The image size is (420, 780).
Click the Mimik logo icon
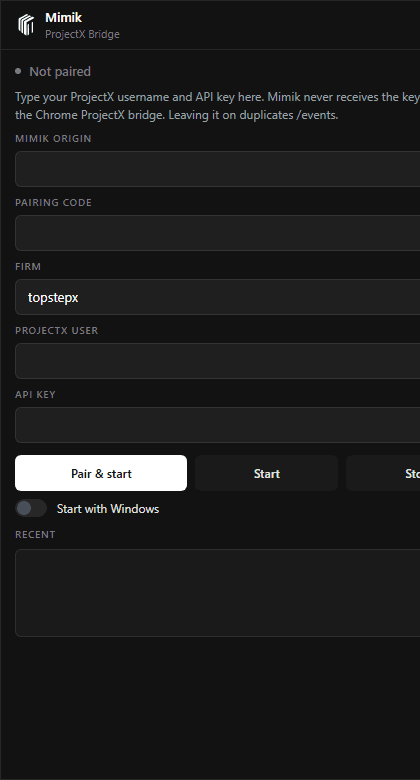(26, 25)
